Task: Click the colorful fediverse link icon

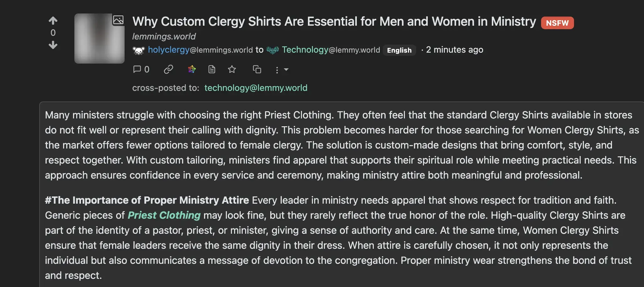Action: [x=192, y=69]
